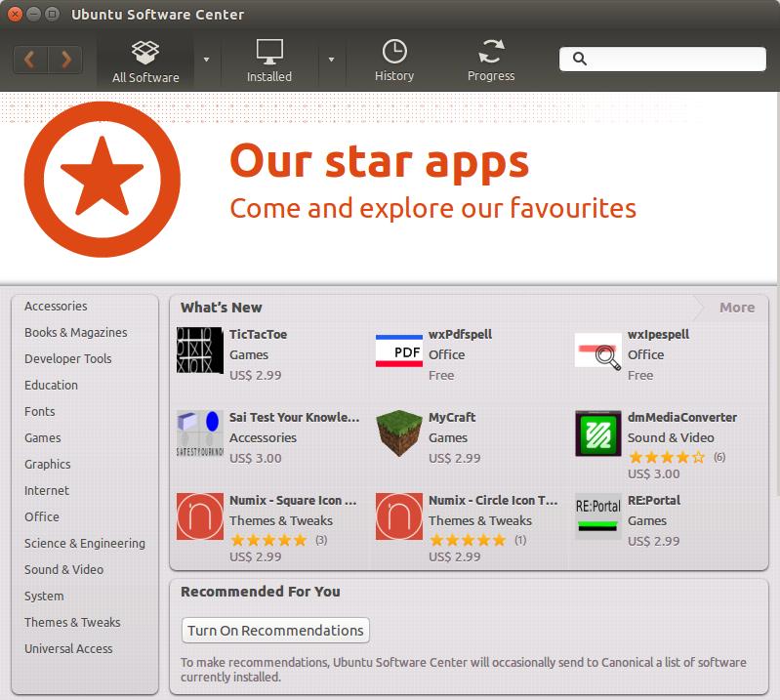Click the All Software box icon
This screenshot has width=780, height=700.
click(145, 52)
